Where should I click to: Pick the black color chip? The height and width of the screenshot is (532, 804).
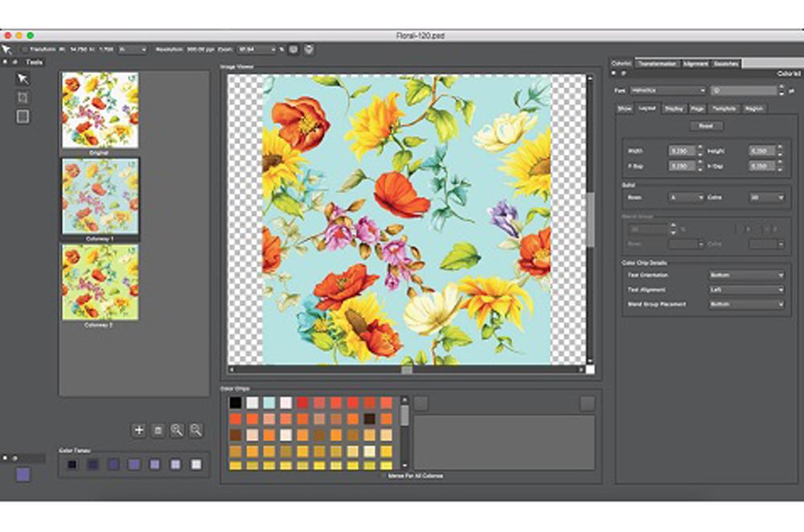click(236, 403)
